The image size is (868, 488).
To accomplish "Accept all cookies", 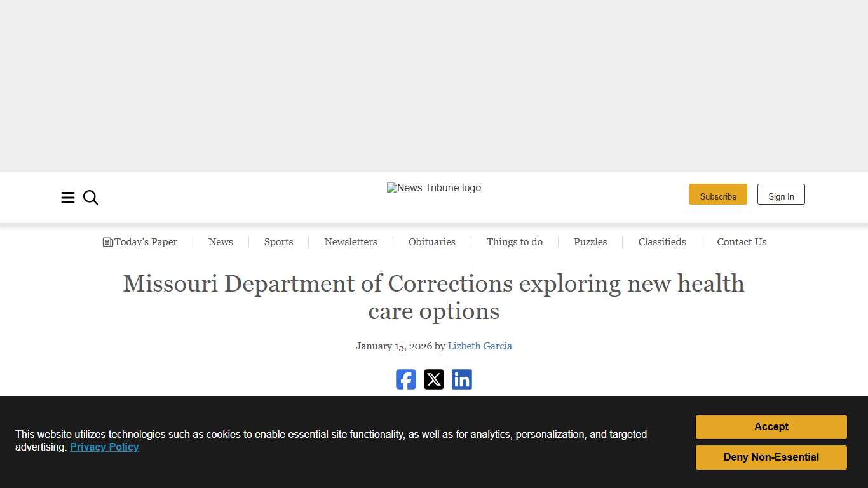I will point(771,426).
